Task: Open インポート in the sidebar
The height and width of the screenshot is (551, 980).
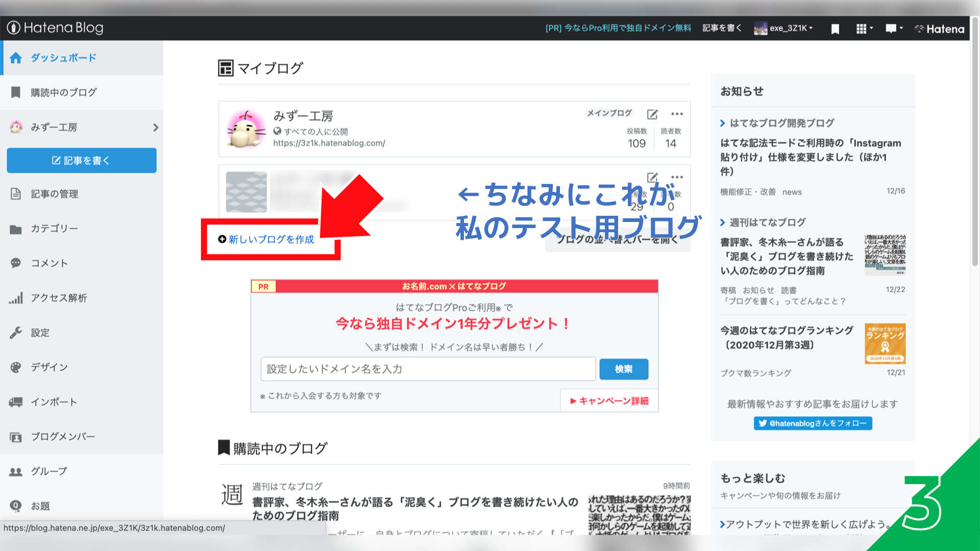Action: tap(82, 402)
